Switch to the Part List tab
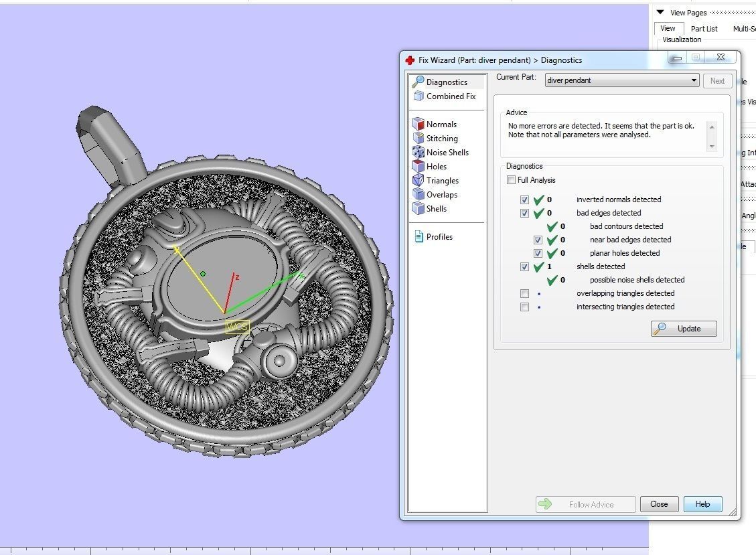This screenshot has width=756, height=555. pyautogui.click(x=704, y=29)
